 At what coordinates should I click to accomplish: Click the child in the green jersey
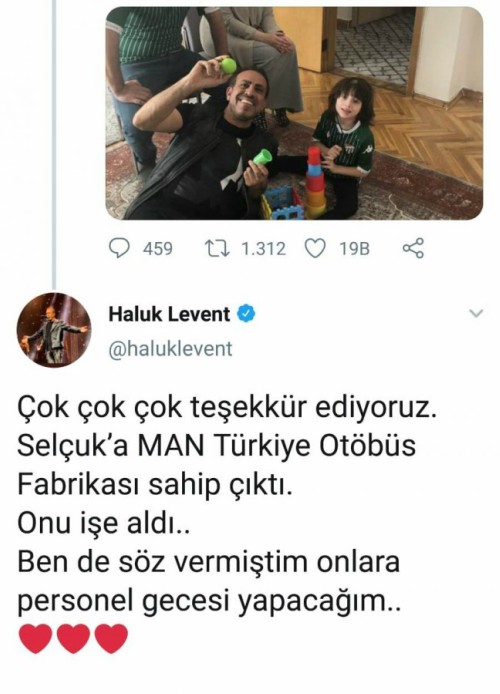pos(342,146)
